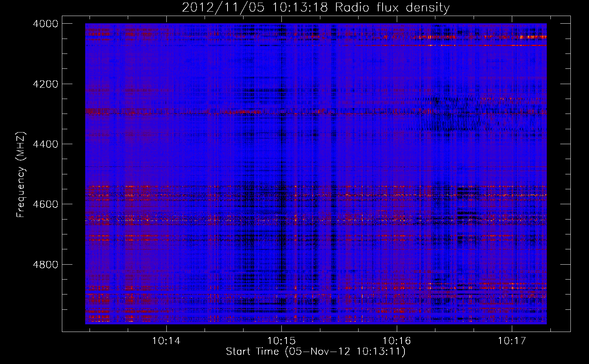The height and width of the screenshot is (364, 589).
Task: Click the 10:14 time axis label
Action: (x=166, y=341)
